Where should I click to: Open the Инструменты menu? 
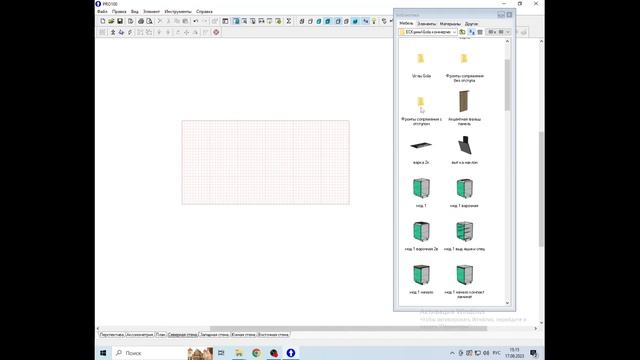tap(178, 11)
